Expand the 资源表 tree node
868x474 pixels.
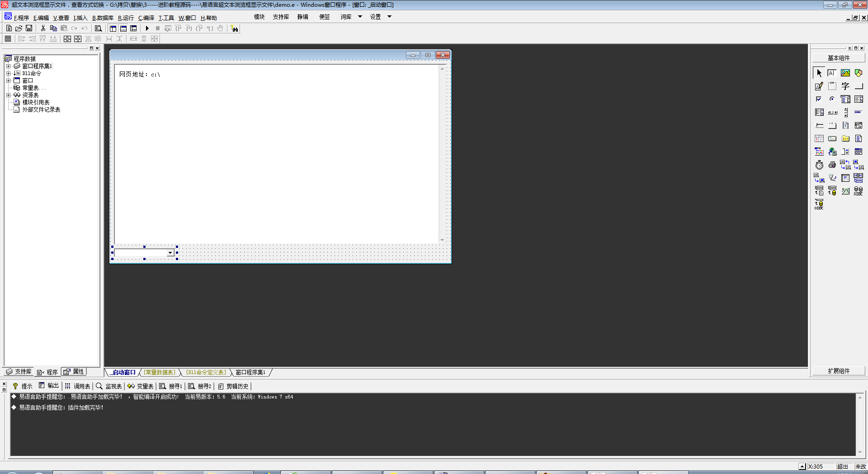click(x=8, y=95)
